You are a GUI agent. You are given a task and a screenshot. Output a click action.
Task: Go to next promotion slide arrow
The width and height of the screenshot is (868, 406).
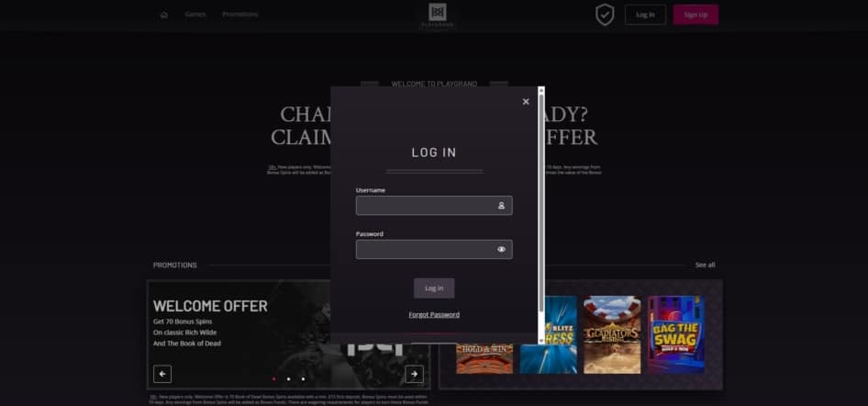tap(414, 374)
